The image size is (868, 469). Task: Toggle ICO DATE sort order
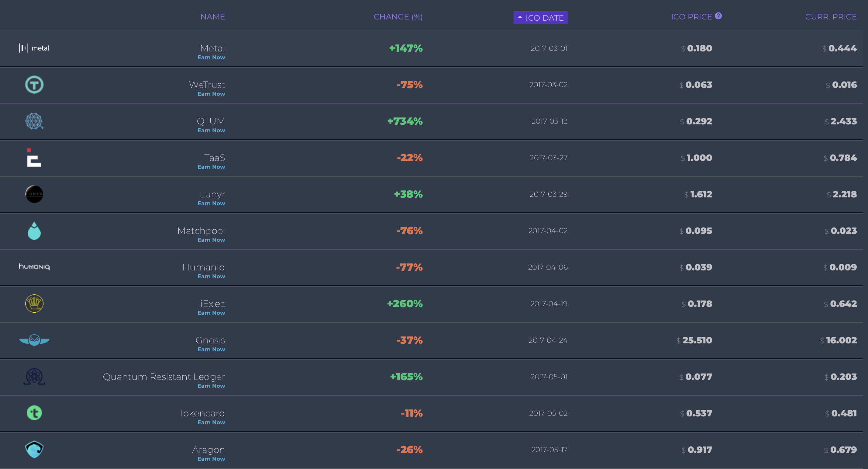[540, 18]
